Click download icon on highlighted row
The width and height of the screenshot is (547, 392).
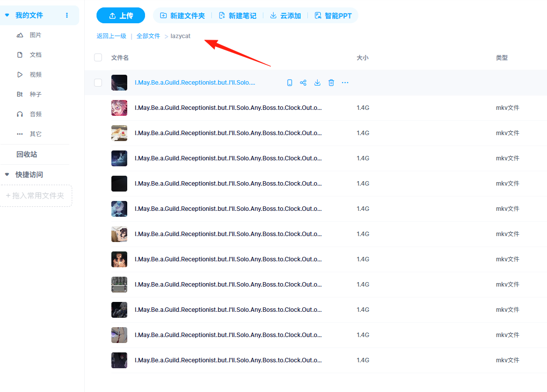[317, 83]
